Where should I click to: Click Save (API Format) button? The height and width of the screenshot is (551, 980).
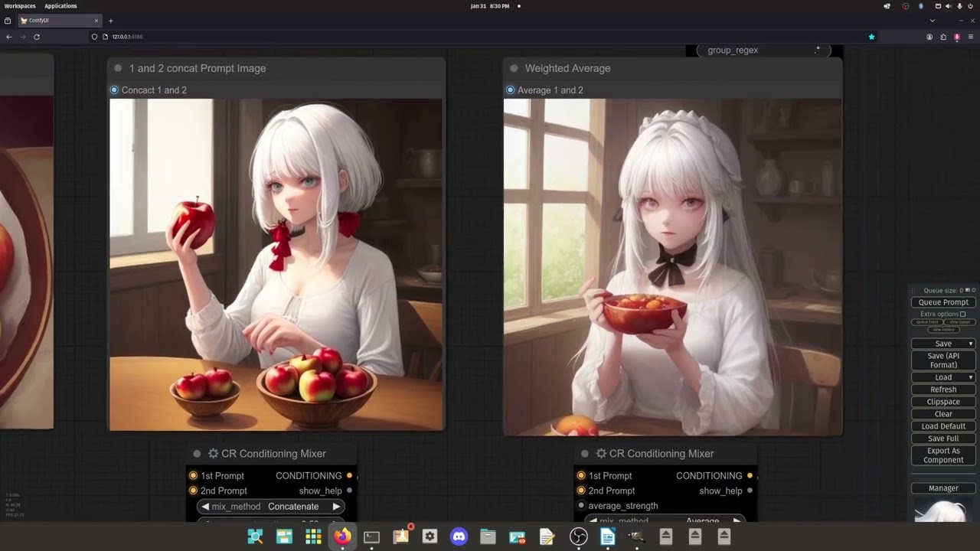point(943,360)
